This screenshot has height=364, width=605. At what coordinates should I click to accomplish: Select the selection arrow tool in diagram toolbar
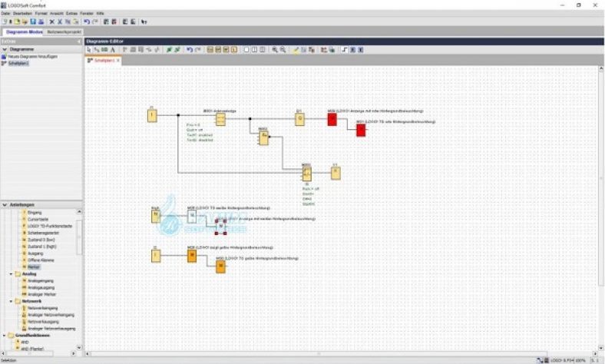tap(89, 50)
